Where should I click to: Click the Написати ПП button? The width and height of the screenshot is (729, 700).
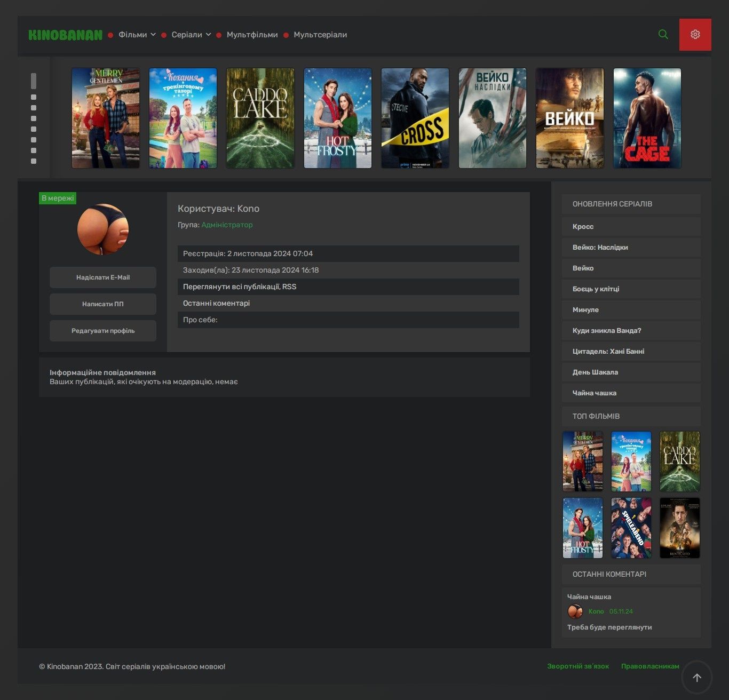103,304
